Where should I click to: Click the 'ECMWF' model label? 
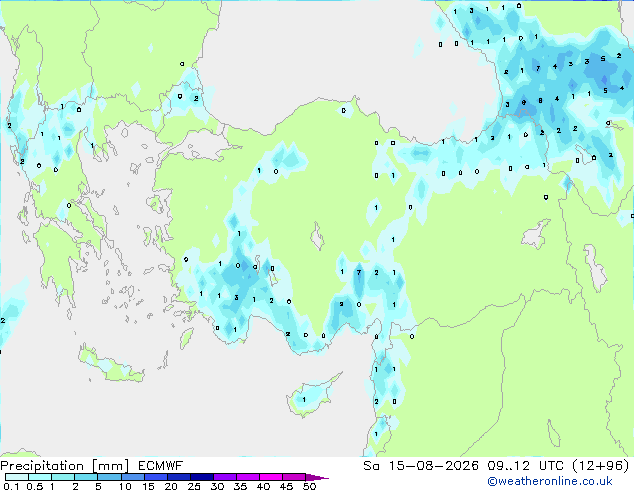pyautogui.click(x=161, y=466)
